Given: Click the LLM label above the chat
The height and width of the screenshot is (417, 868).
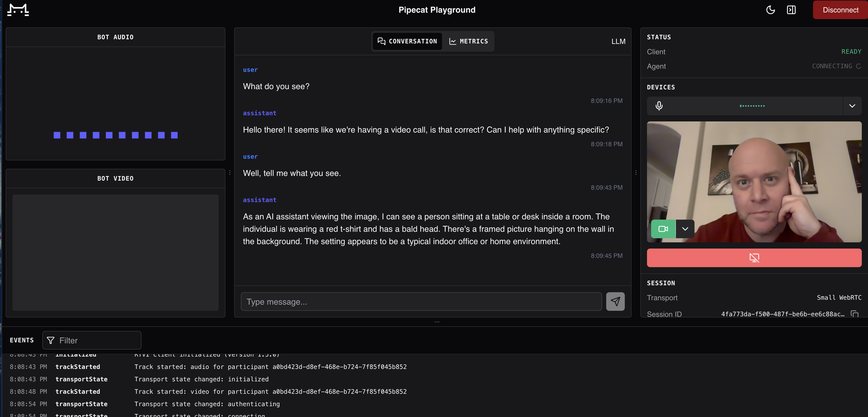Looking at the screenshot, I should coord(618,41).
